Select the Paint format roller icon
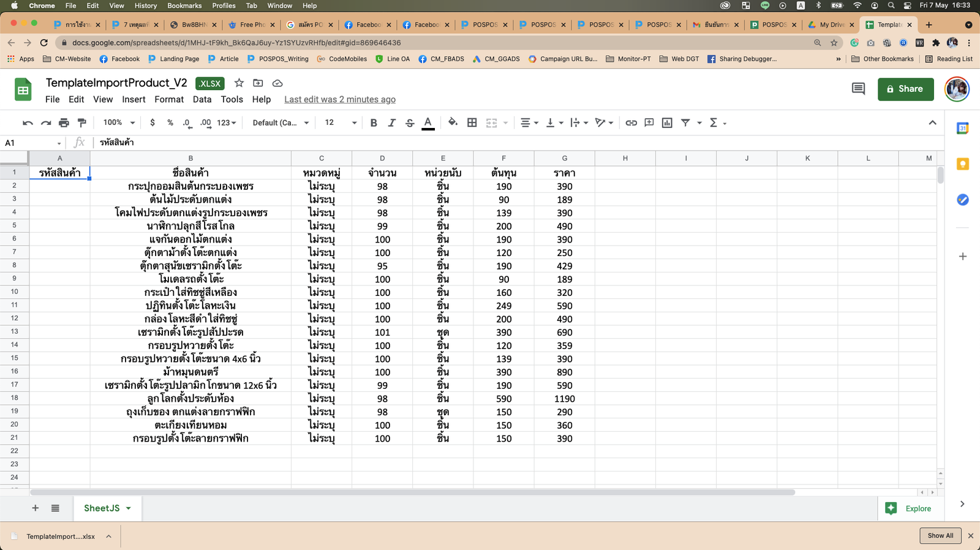980x550 pixels. click(x=82, y=123)
